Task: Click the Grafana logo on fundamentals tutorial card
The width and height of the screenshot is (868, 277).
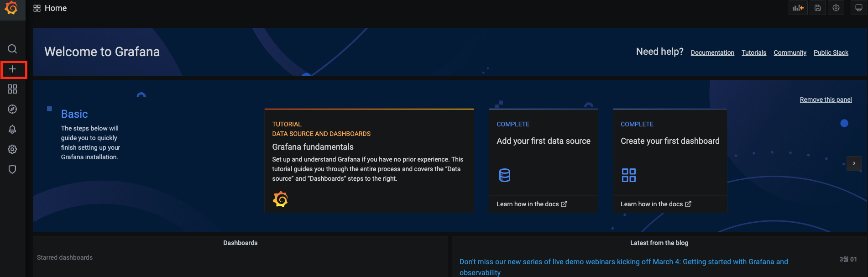Action: pyautogui.click(x=280, y=199)
